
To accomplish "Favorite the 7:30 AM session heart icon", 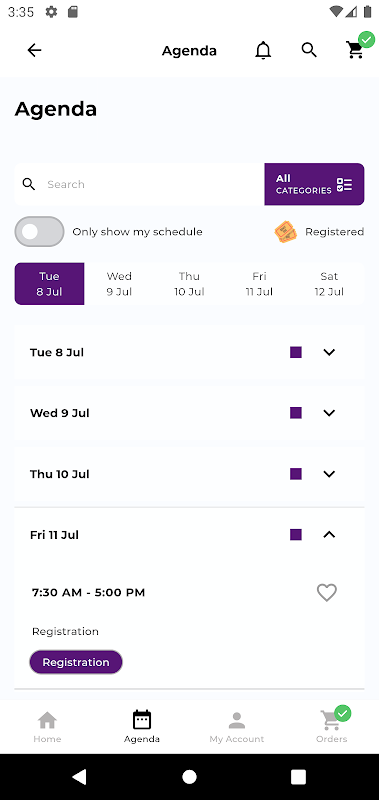I will (326, 592).
